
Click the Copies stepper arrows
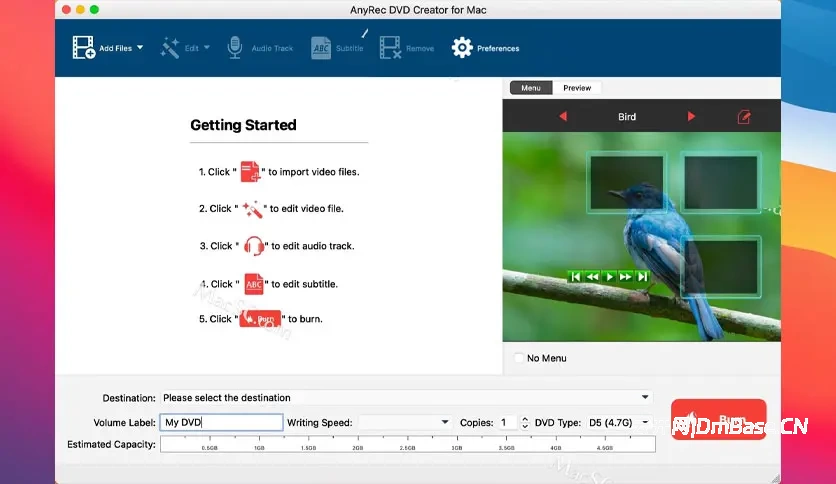pos(525,423)
